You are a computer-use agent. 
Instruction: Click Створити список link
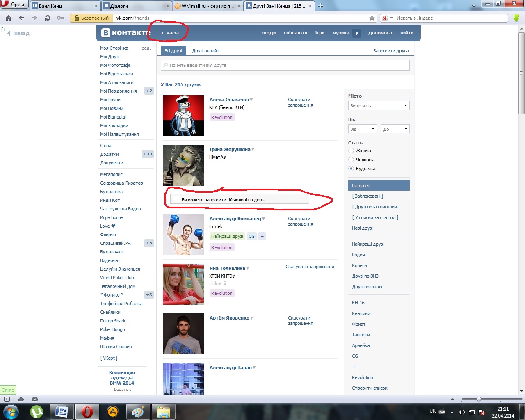pos(370,388)
